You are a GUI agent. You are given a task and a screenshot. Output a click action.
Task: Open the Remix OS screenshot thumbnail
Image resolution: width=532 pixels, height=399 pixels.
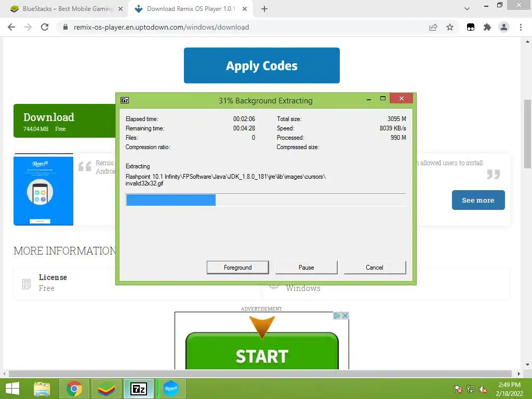click(44, 189)
